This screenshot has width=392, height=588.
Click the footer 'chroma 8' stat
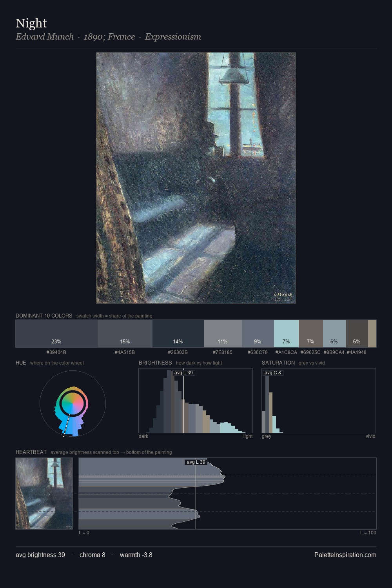tap(93, 555)
